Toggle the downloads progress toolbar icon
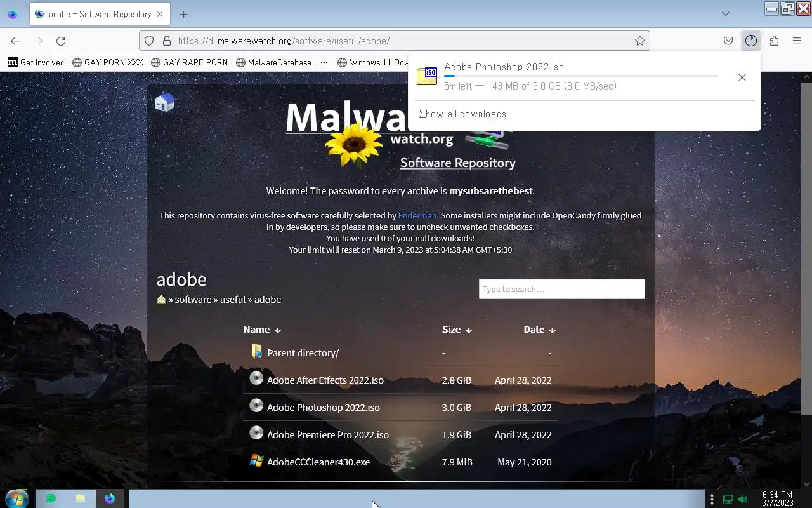The width and height of the screenshot is (812, 508). click(x=751, y=41)
